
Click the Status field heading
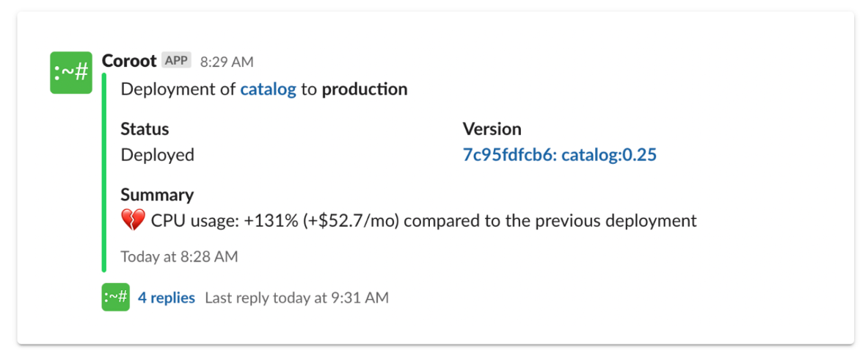145,129
